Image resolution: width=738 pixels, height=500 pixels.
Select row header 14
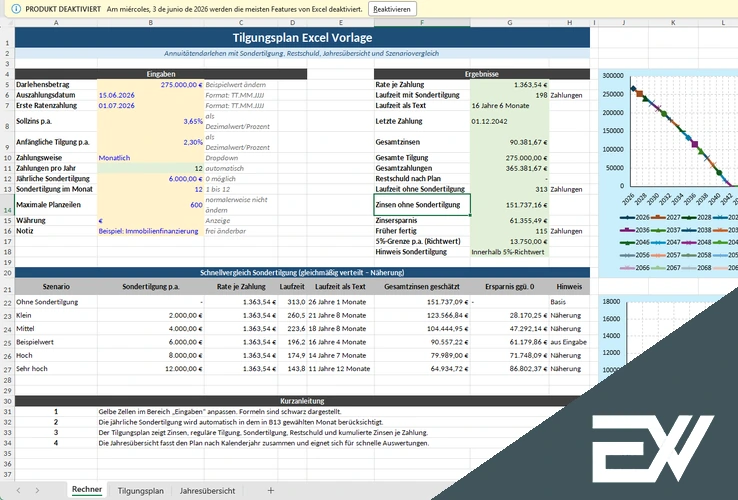pos(7,205)
